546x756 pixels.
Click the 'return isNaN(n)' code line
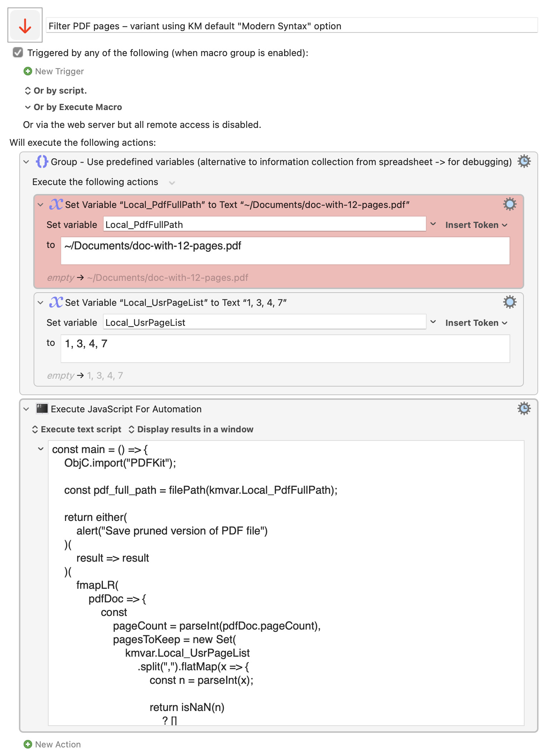pos(187,707)
